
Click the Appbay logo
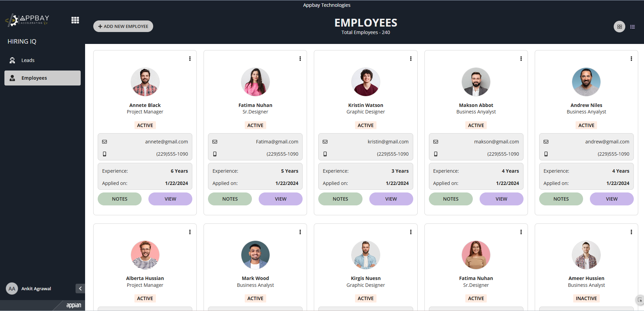coord(27,20)
